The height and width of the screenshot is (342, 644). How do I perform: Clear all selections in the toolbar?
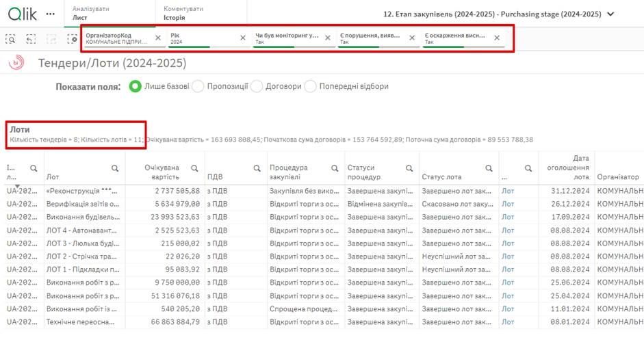tap(73, 40)
